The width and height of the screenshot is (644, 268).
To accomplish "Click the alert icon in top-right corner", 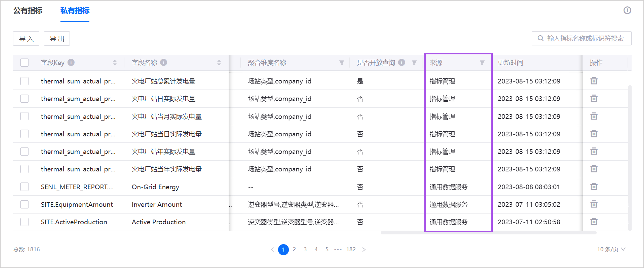I will (627, 10).
